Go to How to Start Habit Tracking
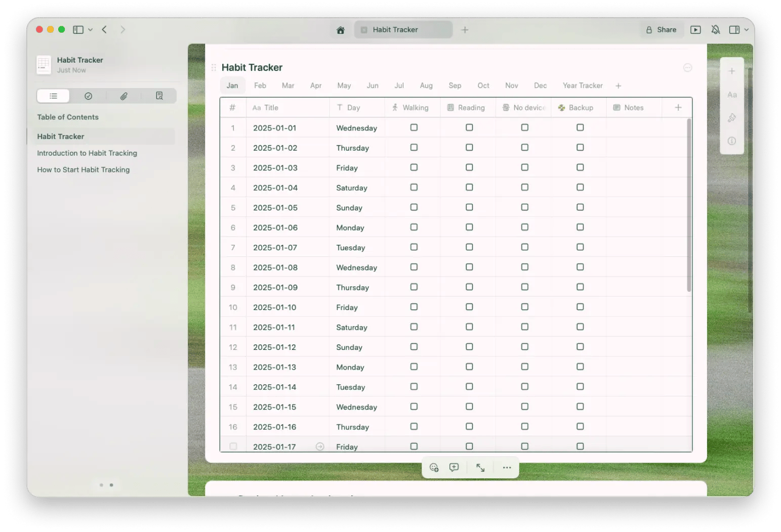781x532 pixels. pos(84,170)
